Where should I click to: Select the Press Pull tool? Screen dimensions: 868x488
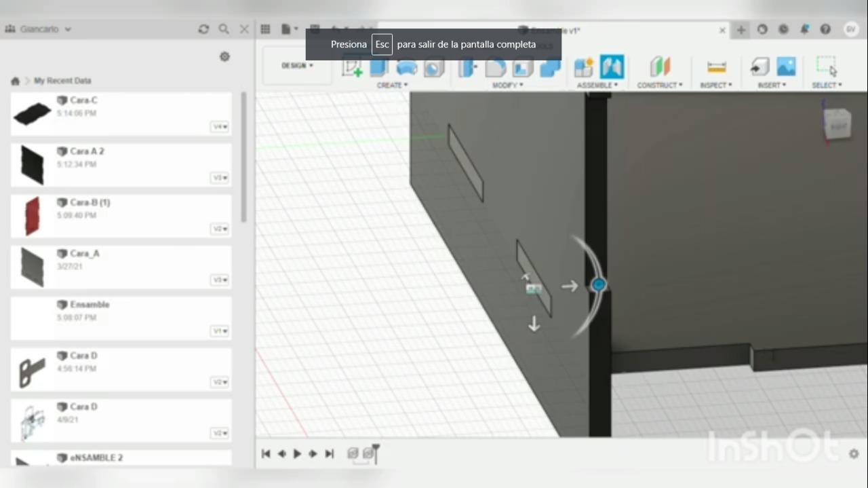pos(468,67)
